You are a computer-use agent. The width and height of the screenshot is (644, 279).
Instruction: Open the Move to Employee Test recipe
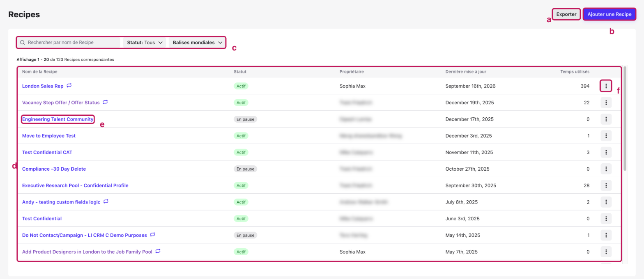click(49, 136)
